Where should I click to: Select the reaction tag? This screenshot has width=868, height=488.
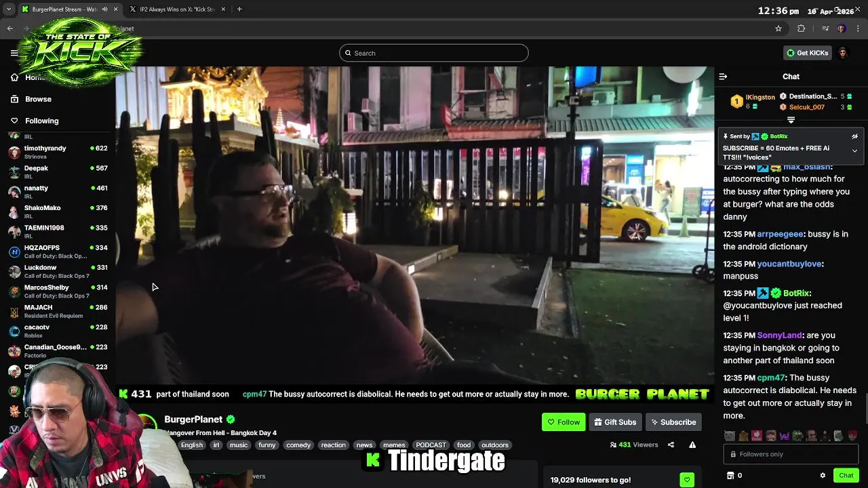tap(333, 445)
